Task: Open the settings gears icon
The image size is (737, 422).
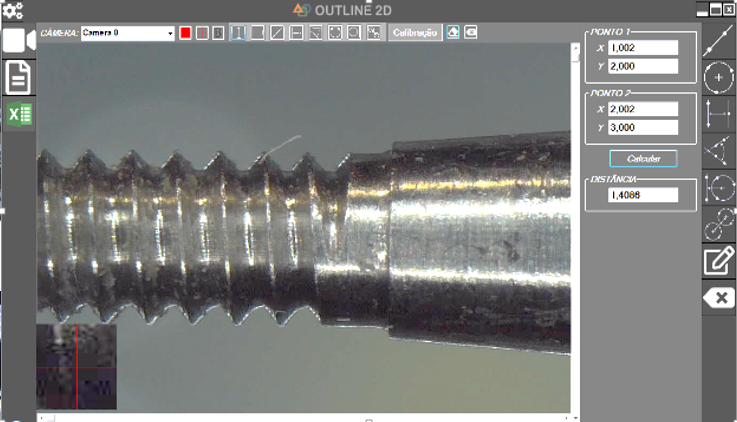Action: tap(14, 10)
